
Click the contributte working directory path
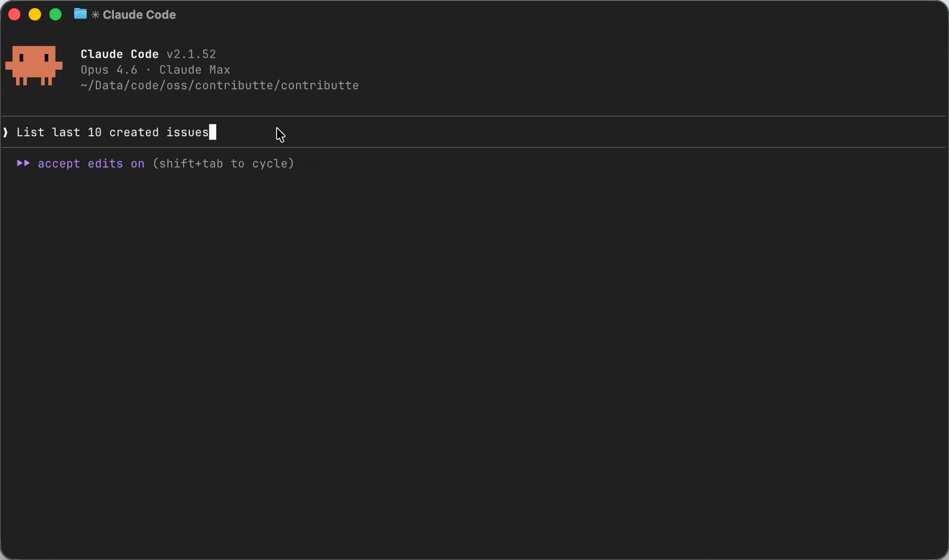pos(220,85)
